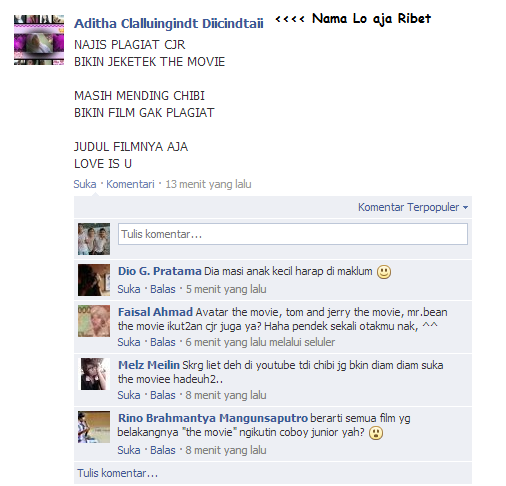Screen dimensions: 506x486
Task: Reply to Rino Brahmantya's comment
Action: coord(163,450)
